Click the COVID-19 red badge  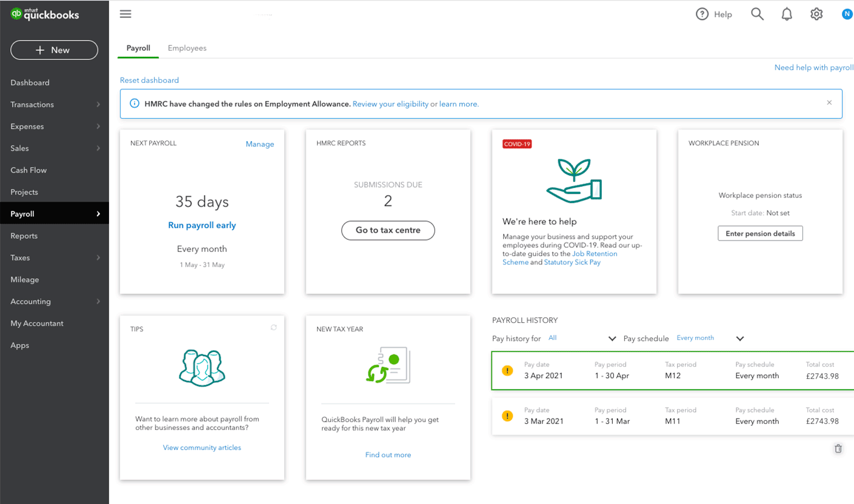517,144
